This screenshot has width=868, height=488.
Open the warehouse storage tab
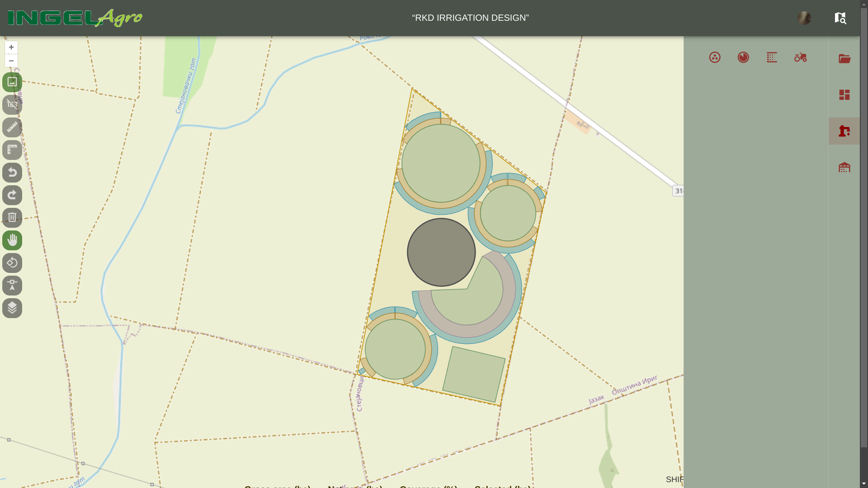click(844, 167)
